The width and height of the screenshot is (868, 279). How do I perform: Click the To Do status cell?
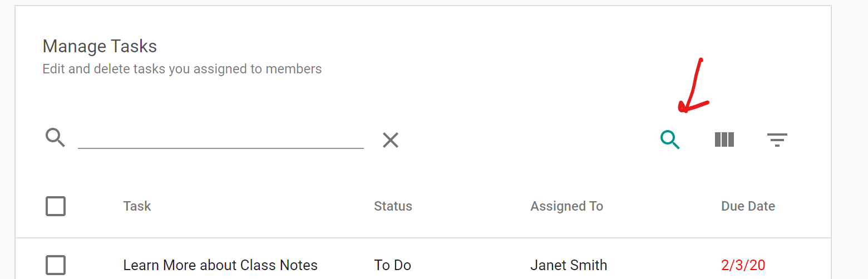click(392, 265)
